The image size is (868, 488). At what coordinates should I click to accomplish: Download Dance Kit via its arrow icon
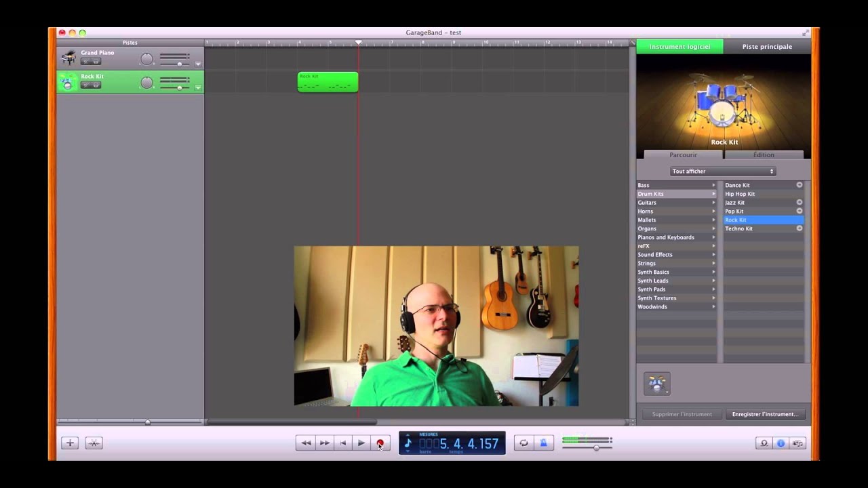[800, 185]
